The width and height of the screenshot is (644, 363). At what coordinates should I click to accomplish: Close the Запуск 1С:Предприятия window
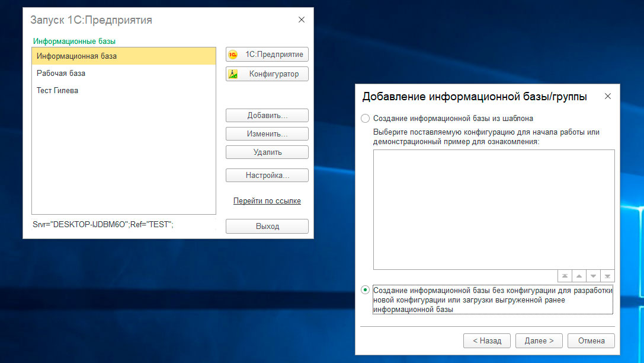click(x=302, y=20)
